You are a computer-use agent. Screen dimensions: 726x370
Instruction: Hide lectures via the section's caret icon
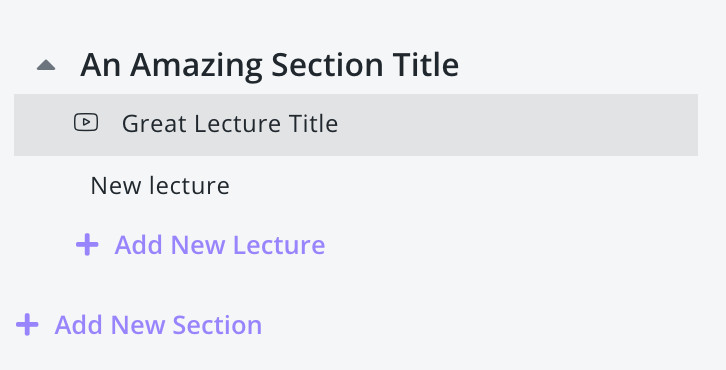[46, 65]
